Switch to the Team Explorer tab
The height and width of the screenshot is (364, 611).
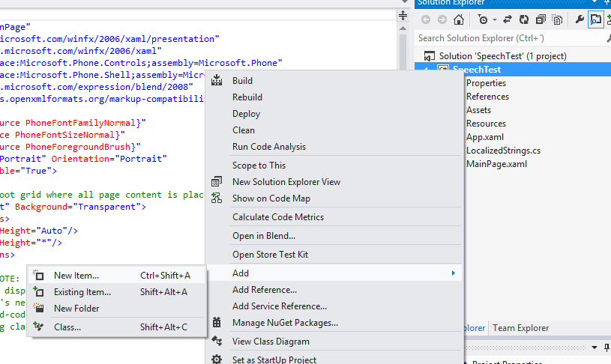pyautogui.click(x=520, y=328)
